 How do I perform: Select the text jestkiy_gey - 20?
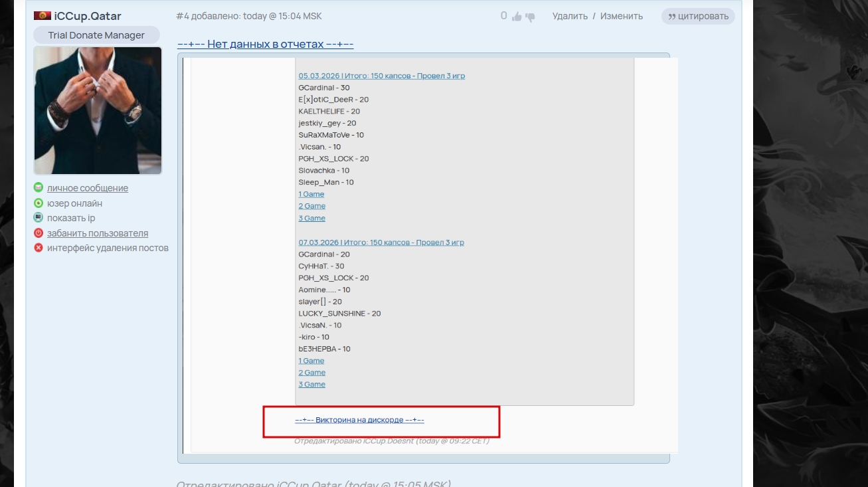tap(327, 123)
